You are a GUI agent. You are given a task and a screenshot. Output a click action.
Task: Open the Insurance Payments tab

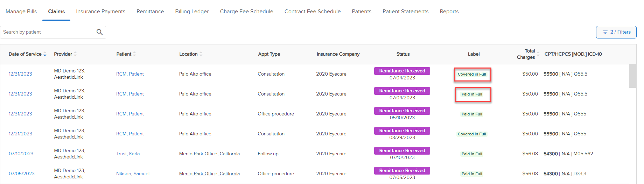pyautogui.click(x=101, y=12)
